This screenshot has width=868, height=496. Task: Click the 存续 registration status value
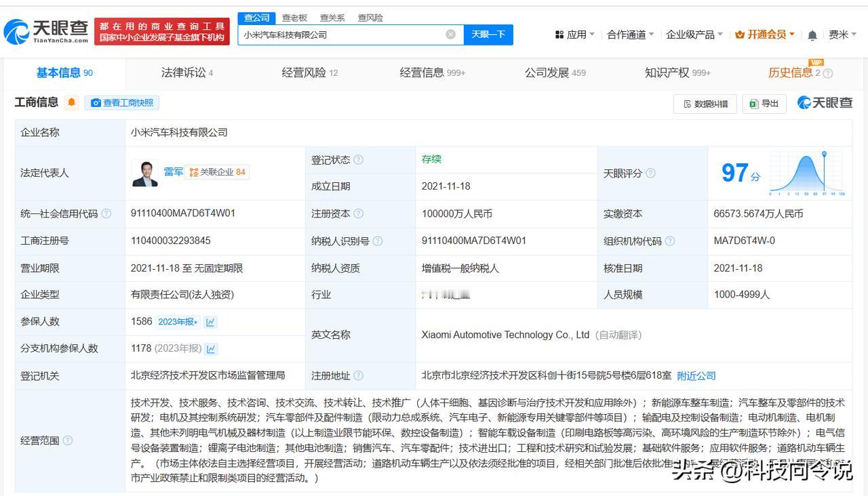(x=431, y=159)
